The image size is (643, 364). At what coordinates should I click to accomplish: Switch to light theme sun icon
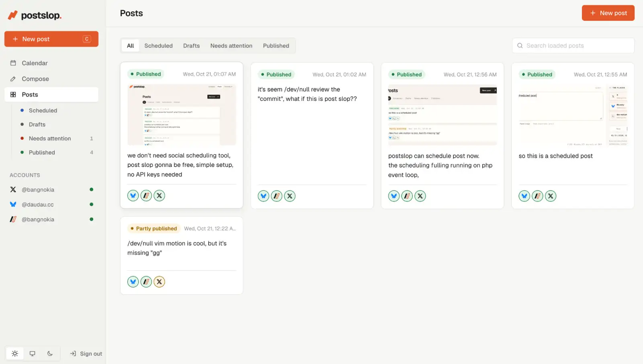15,354
